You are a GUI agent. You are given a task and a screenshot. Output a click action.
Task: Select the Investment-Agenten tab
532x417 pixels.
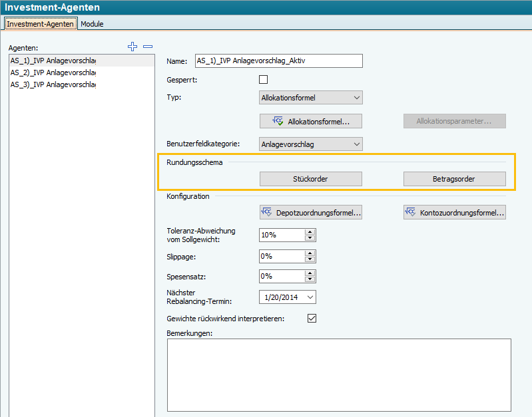[x=40, y=24]
